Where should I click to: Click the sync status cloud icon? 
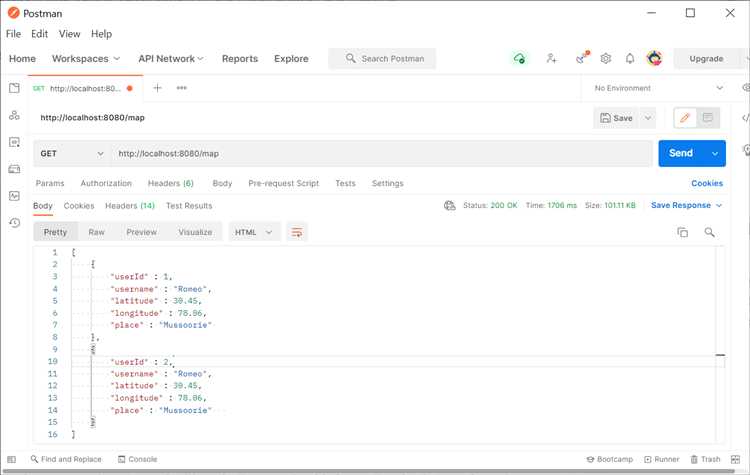coord(518,58)
